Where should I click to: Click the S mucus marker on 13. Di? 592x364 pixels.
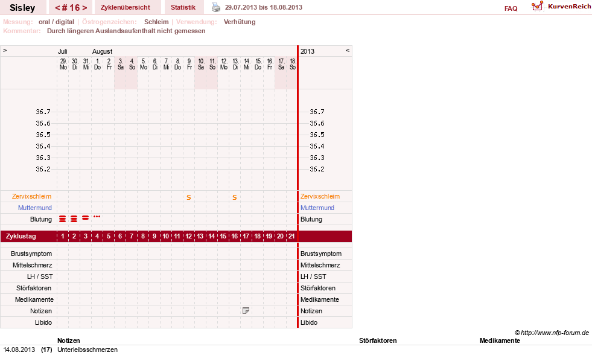pos(235,197)
